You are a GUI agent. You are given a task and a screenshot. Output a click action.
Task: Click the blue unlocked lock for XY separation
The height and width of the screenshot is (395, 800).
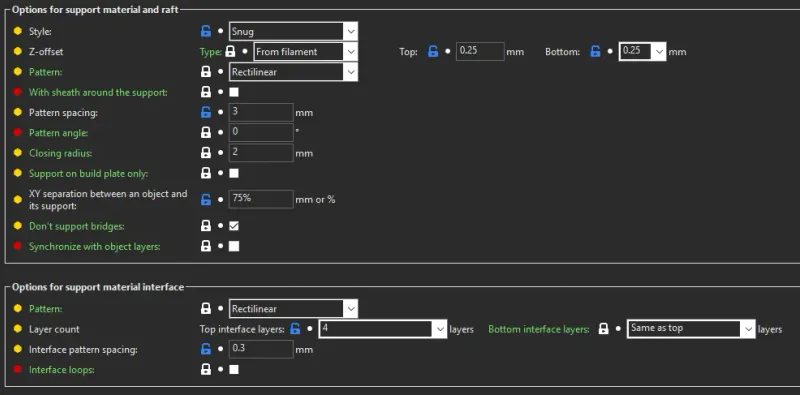[x=206, y=200]
